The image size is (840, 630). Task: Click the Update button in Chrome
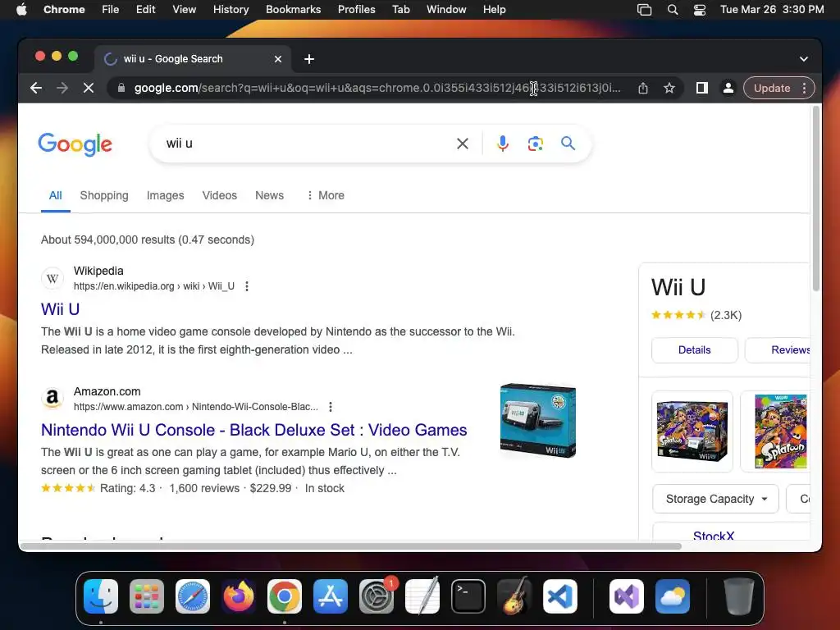(771, 88)
